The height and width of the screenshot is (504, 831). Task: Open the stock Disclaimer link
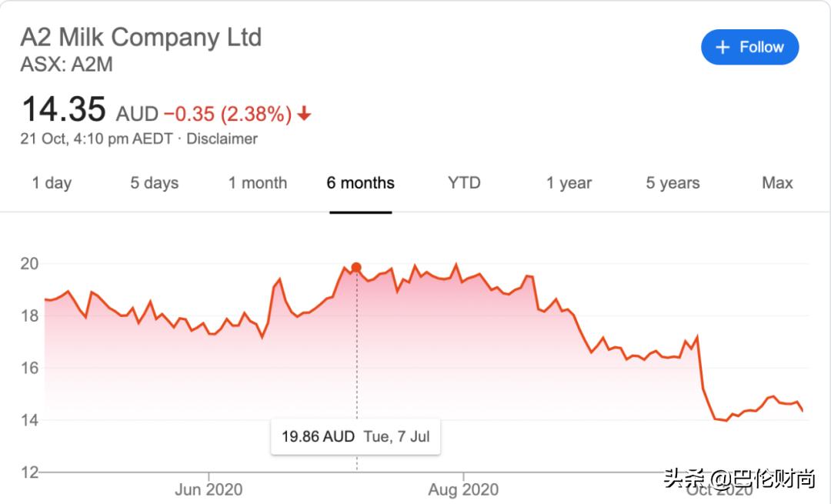pos(222,139)
